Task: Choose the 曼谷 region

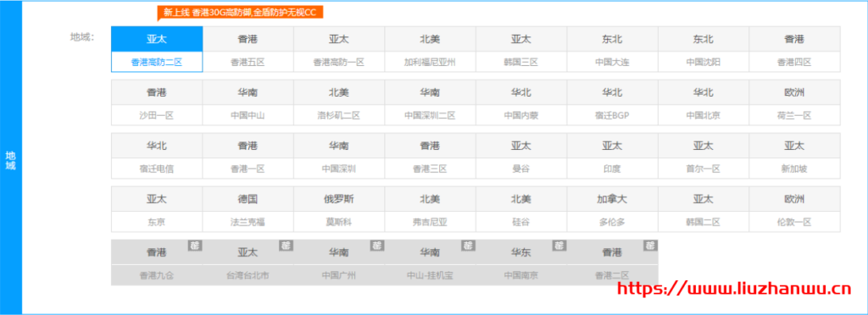Action: 521,156
